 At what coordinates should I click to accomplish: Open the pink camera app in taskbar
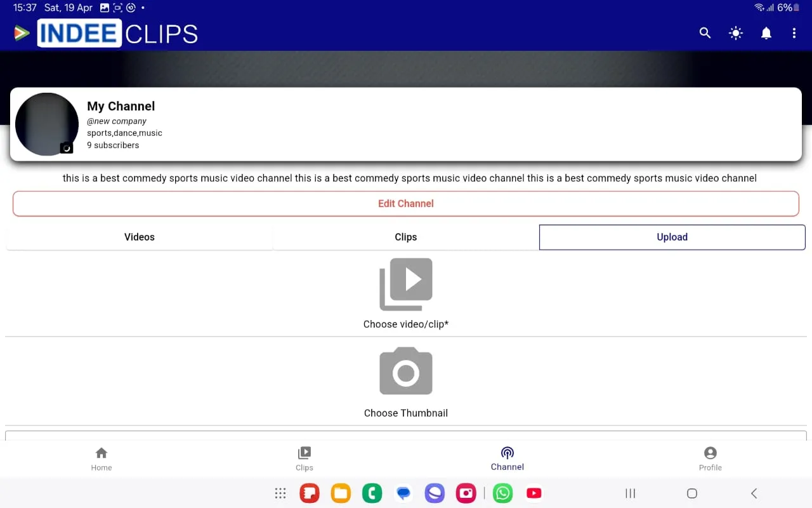click(466, 493)
